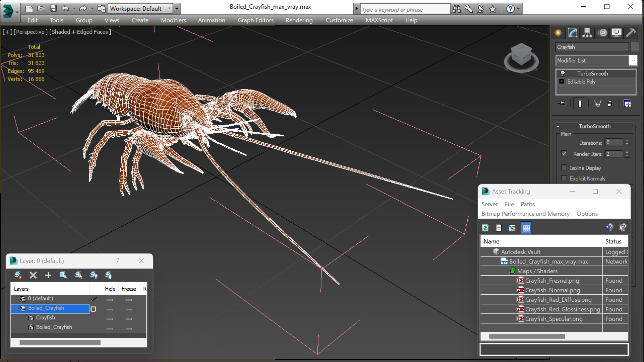The width and height of the screenshot is (644, 362).
Task: Open the Help icon dropdown arrow
Action: (518, 9)
